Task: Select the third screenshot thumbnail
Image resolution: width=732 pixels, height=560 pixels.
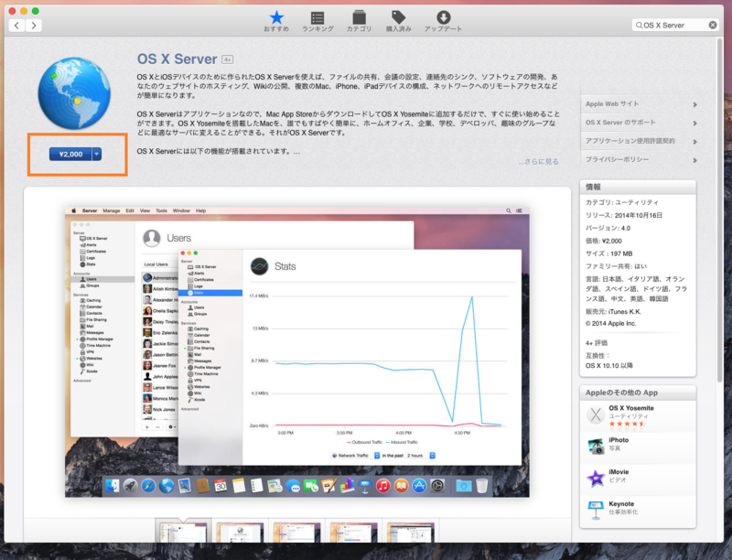Action: pyautogui.click(x=296, y=532)
